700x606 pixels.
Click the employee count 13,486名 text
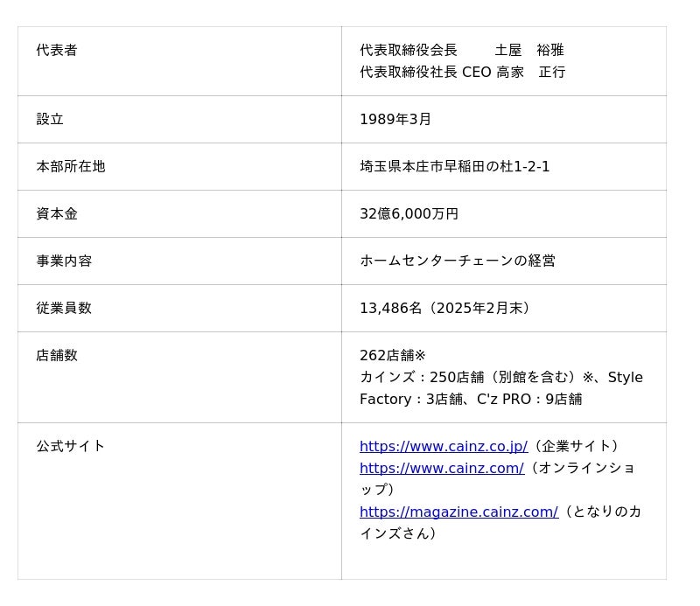[x=391, y=308]
